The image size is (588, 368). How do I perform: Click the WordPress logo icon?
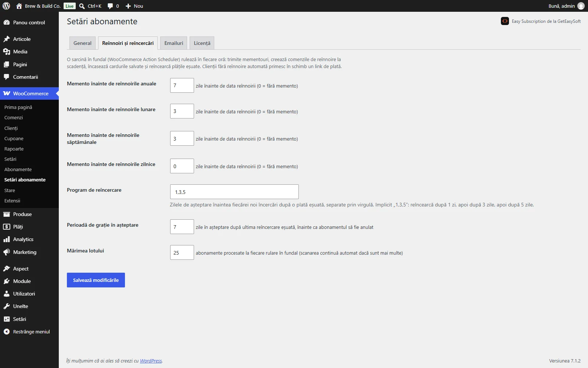pyautogui.click(x=6, y=6)
